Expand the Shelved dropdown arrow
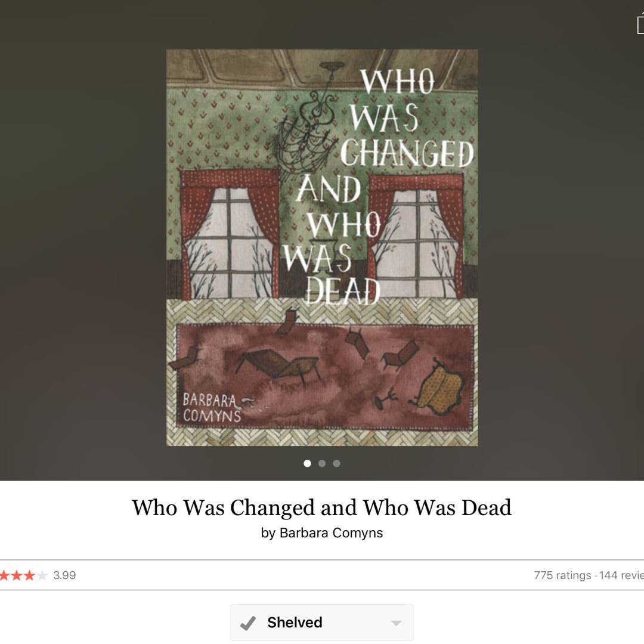The height and width of the screenshot is (644, 644). (x=397, y=623)
